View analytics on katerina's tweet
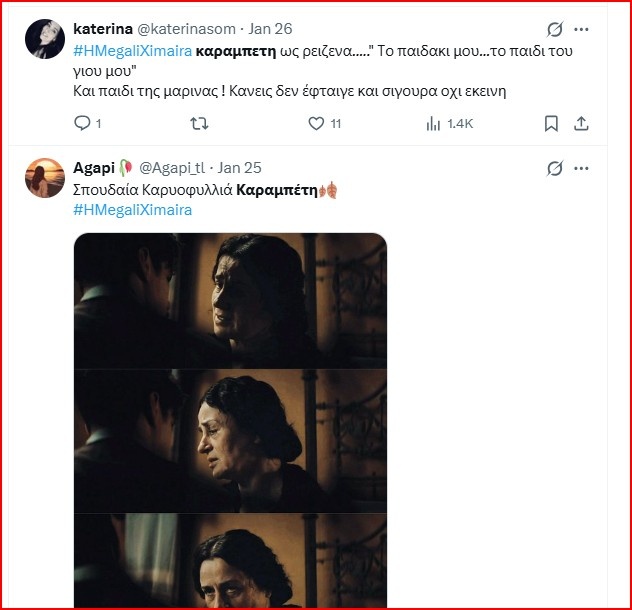632x610 pixels. point(434,123)
